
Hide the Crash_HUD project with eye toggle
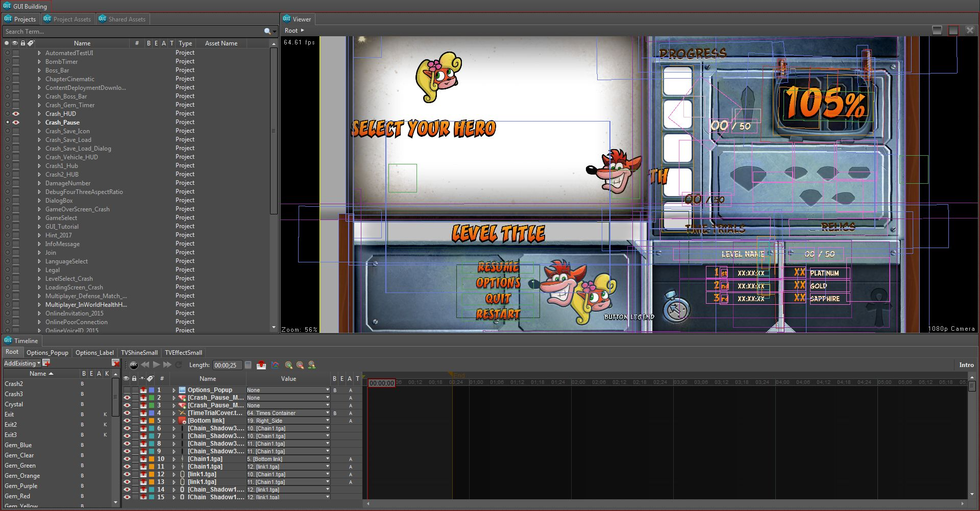tap(16, 114)
